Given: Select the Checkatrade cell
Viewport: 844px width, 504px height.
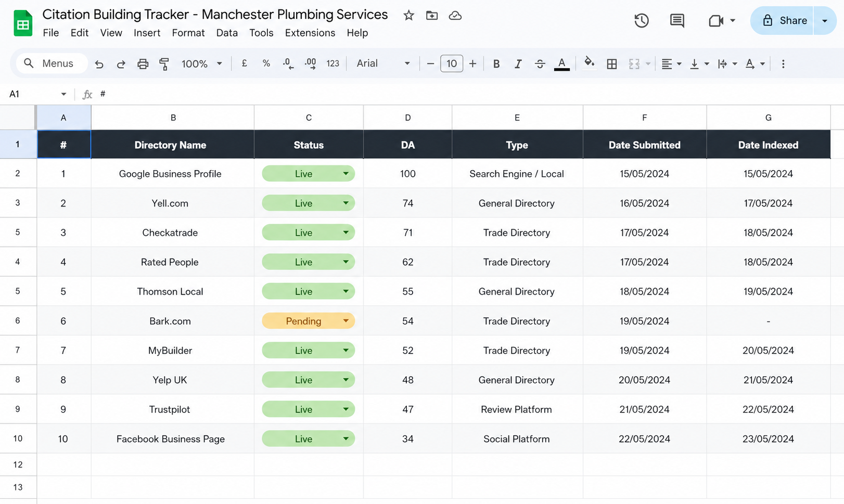Looking at the screenshot, I should pos(173,232).
